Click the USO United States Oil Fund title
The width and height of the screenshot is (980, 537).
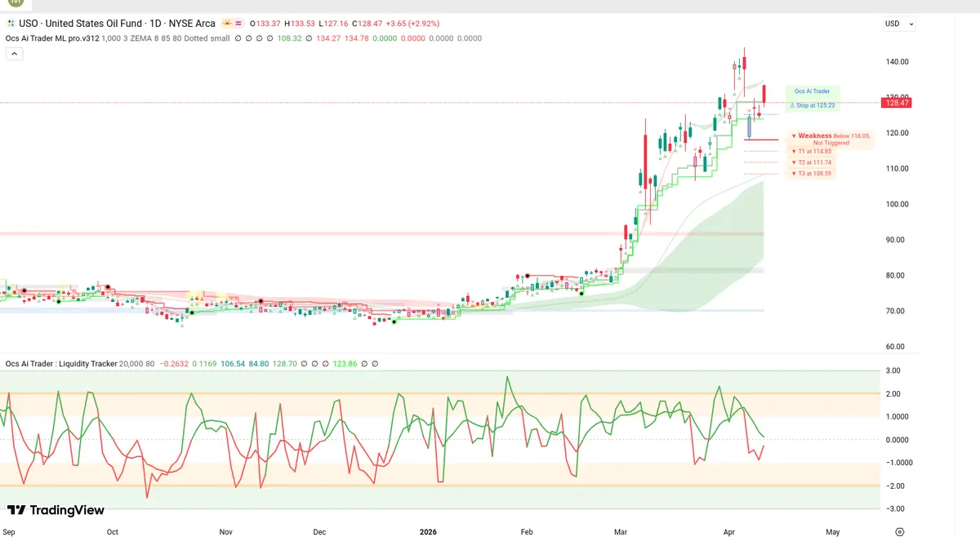pos(79,24)
